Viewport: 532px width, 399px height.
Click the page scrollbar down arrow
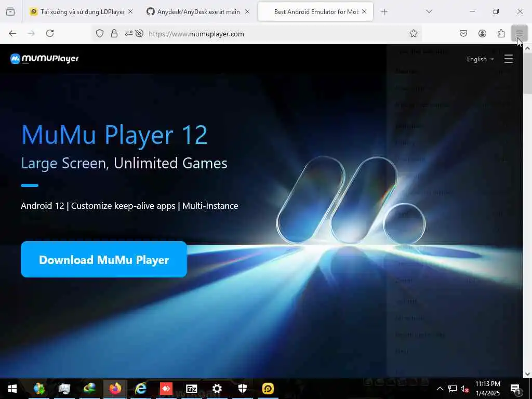point(527,374)
